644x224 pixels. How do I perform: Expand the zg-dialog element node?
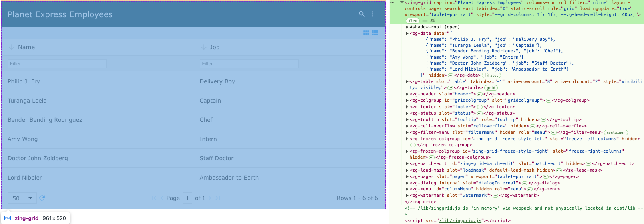click(x=407, y=183)
